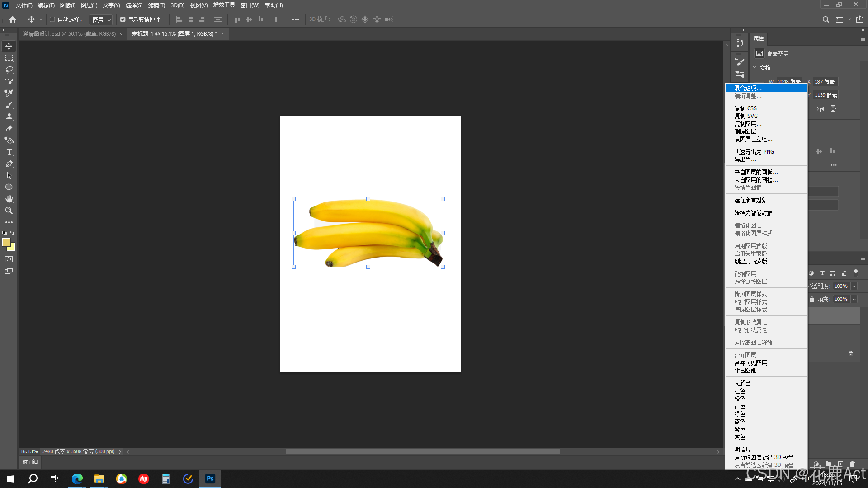Select the Hand tool
The image size is (868, 488).
[9, 199]
